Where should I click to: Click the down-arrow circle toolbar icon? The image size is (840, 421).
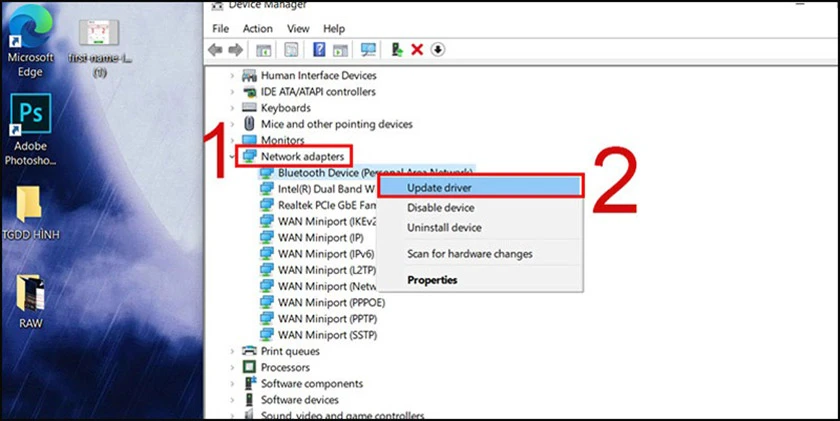click(438, 50)
